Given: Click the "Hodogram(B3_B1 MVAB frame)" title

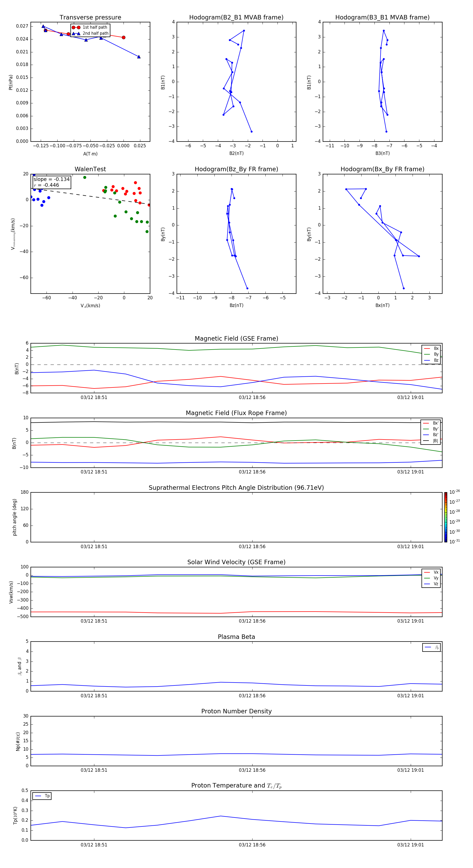Looking at the screenshot, I should tap(382, 18).
